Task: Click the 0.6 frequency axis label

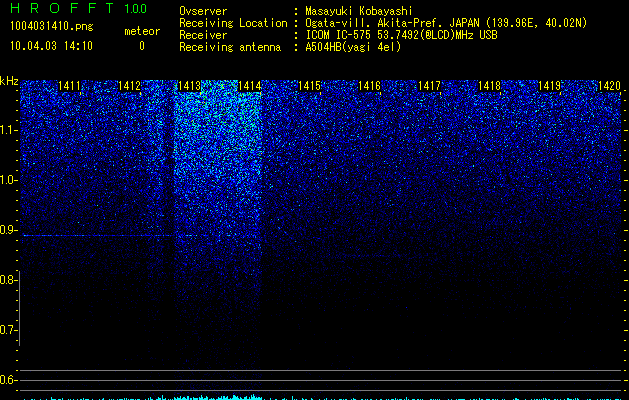Action: 9,380
